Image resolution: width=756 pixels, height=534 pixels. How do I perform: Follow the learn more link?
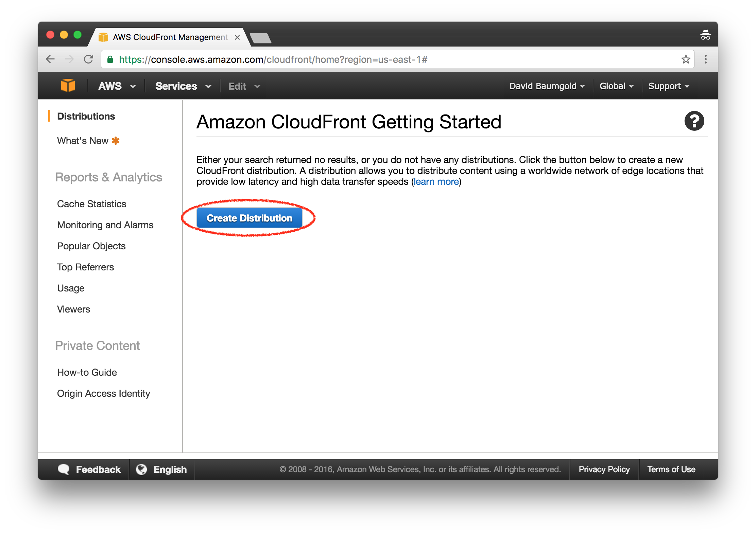pos(436,182)
